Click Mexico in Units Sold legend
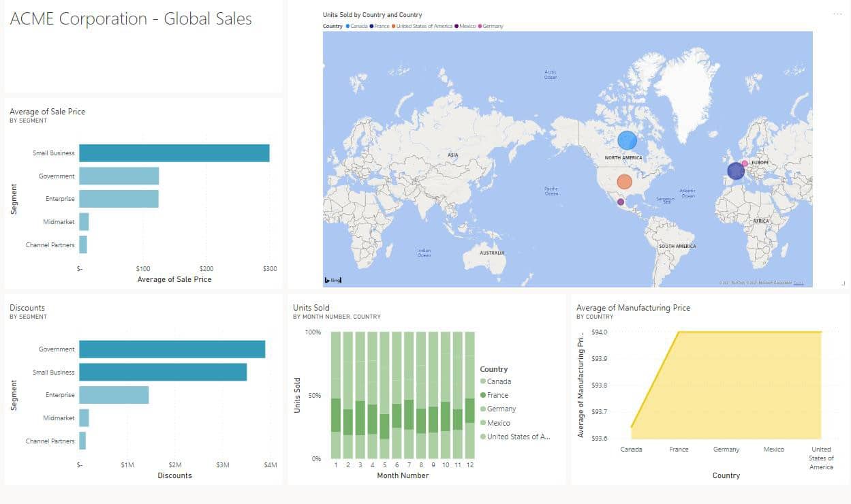 495,423
